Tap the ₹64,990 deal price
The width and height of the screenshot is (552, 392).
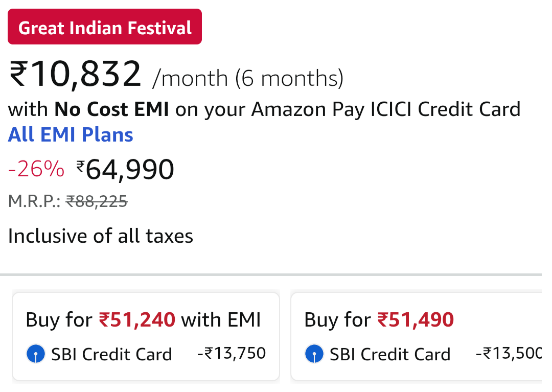pos(125,169)
